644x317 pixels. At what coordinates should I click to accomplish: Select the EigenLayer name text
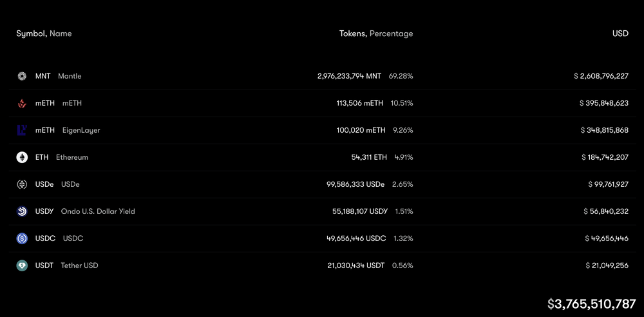pos(81,130)
